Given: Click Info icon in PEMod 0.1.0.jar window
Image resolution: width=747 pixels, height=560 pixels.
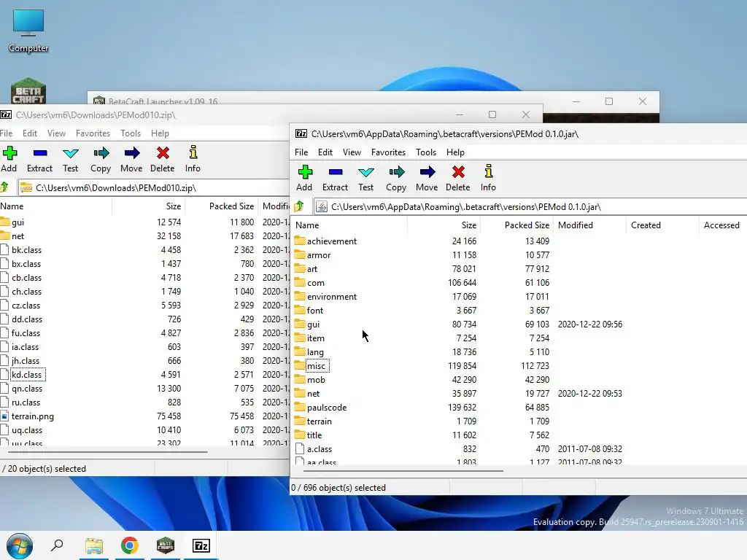Looking at the screenshot, I should pyautogui.click(x=488, y=171).
